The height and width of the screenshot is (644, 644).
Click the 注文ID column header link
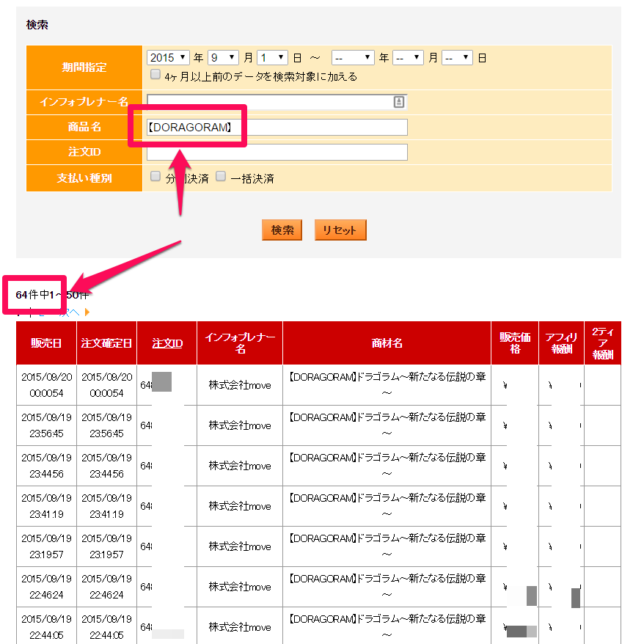click(x=167, y=343)
